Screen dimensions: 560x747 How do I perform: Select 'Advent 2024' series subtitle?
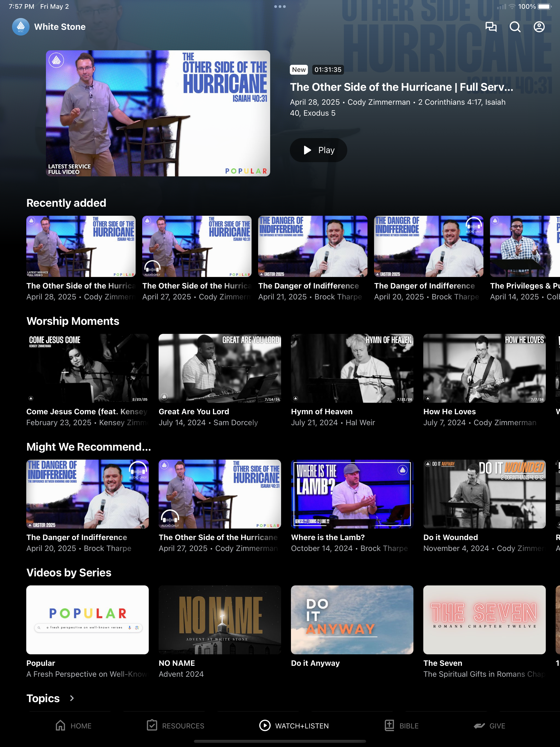(181, 674)
